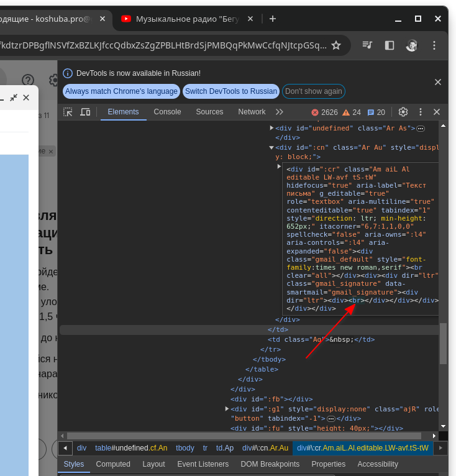This screenshot has width=456, height=476.
Task: Open the Computed pane tab
Action: click(113, 464)
